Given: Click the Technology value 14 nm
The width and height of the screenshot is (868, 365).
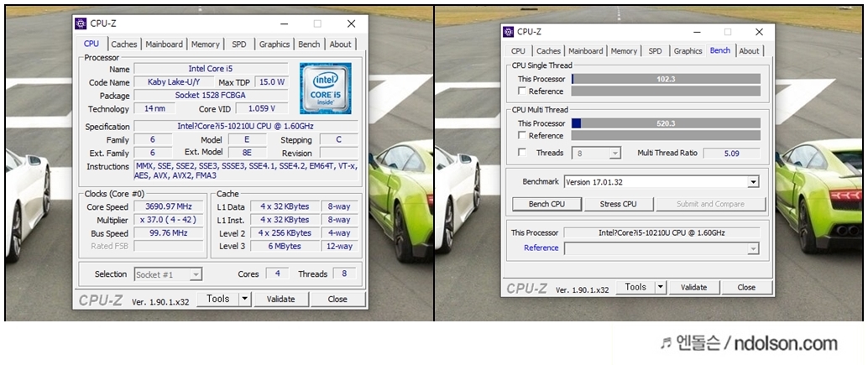Looking at the screenshot, I should [154, 108].
